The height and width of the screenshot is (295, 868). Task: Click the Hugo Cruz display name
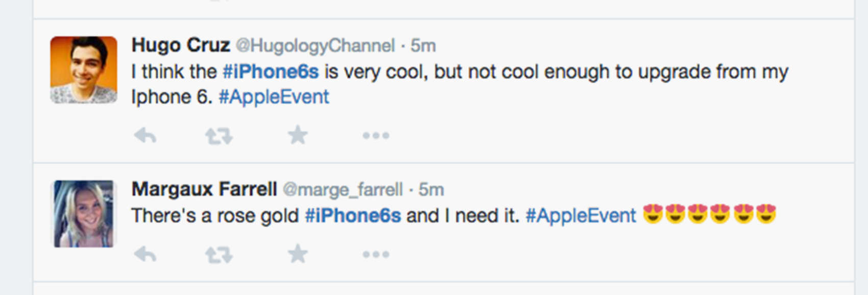tap(181, 46)
